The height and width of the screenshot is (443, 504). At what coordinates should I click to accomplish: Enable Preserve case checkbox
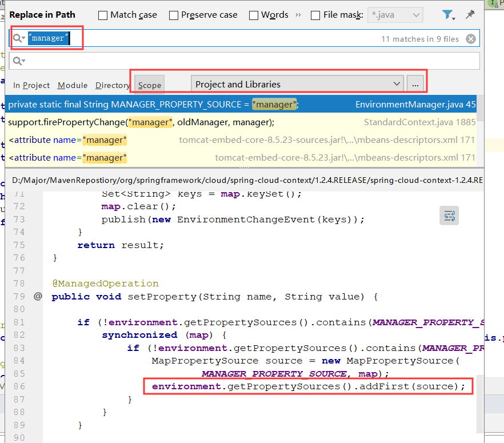[x=174, y=15]
